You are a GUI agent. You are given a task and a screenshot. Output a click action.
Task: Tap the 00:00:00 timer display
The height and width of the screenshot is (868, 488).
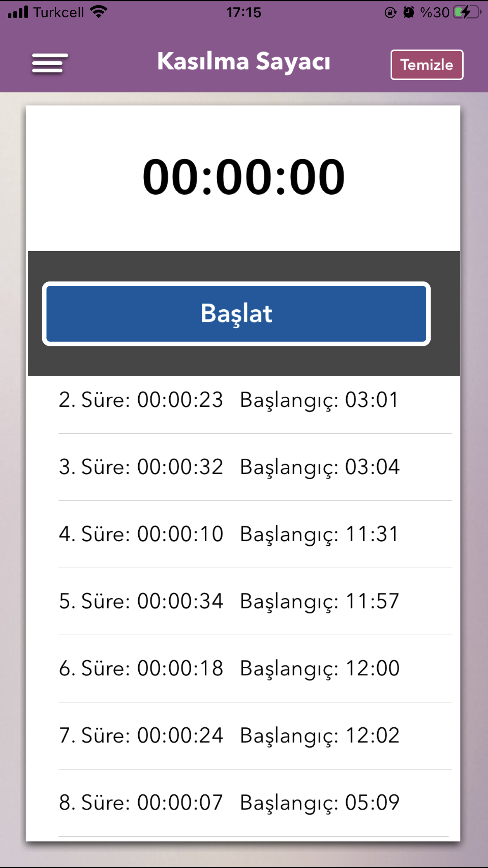[244, 177]
